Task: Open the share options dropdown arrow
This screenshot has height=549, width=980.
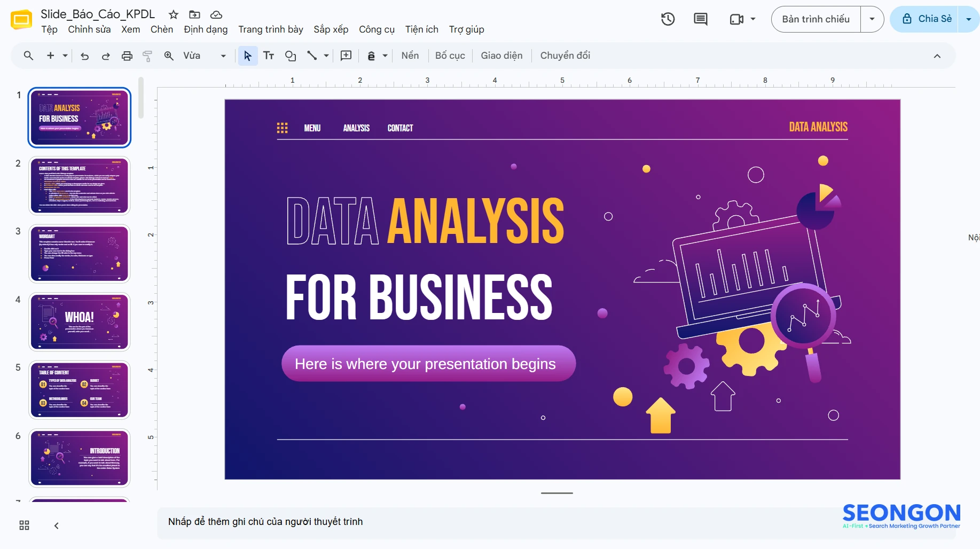Action: 969,19
